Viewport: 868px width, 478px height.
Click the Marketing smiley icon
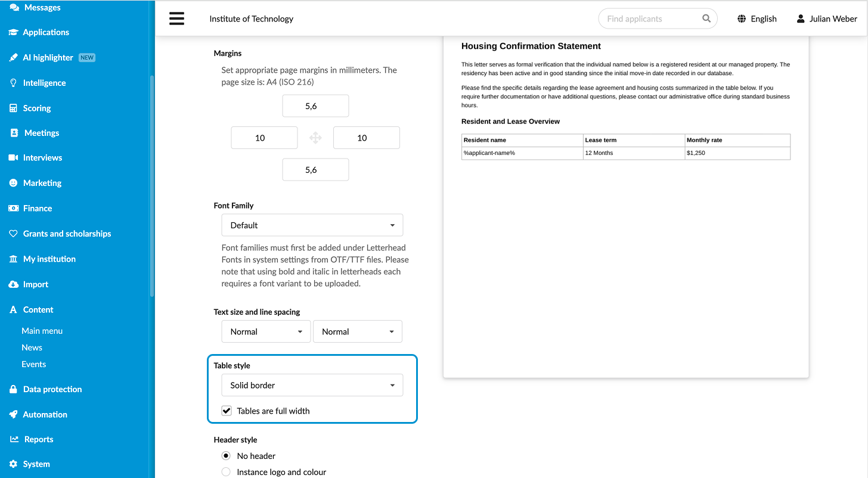coord(14,183)
